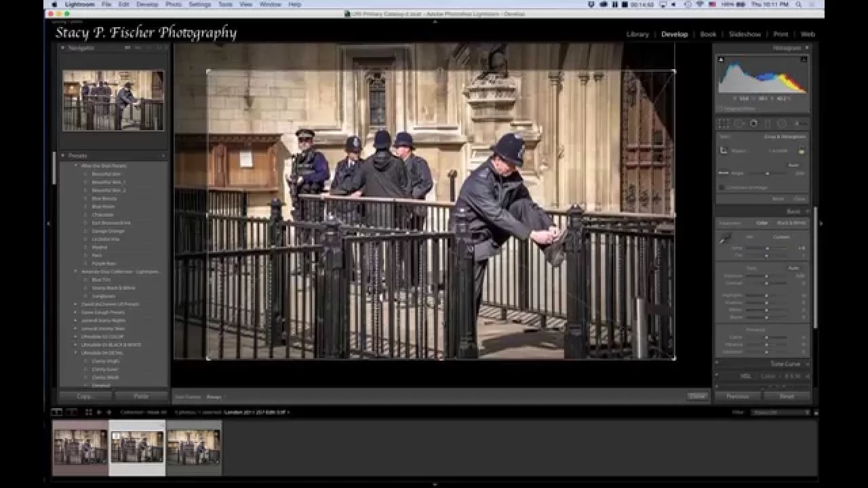Open the Slideshow module
The image size is (868, 488).
745,34
